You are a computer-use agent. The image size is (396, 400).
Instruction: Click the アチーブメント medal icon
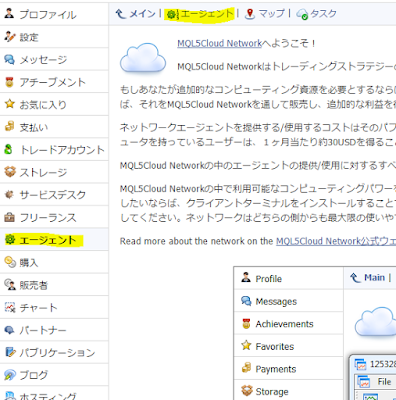(10, 82)
